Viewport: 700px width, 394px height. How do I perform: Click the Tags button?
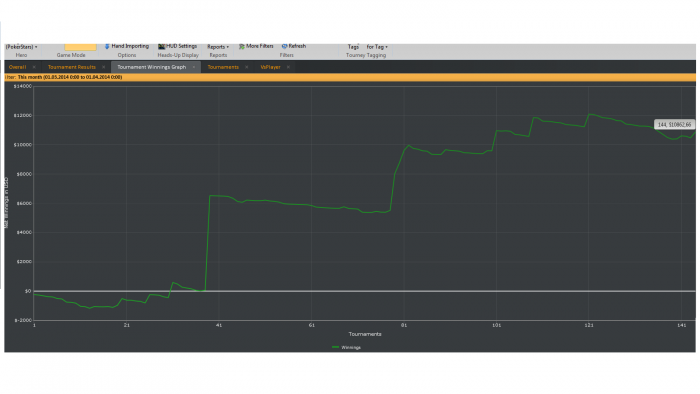point(353,47)
